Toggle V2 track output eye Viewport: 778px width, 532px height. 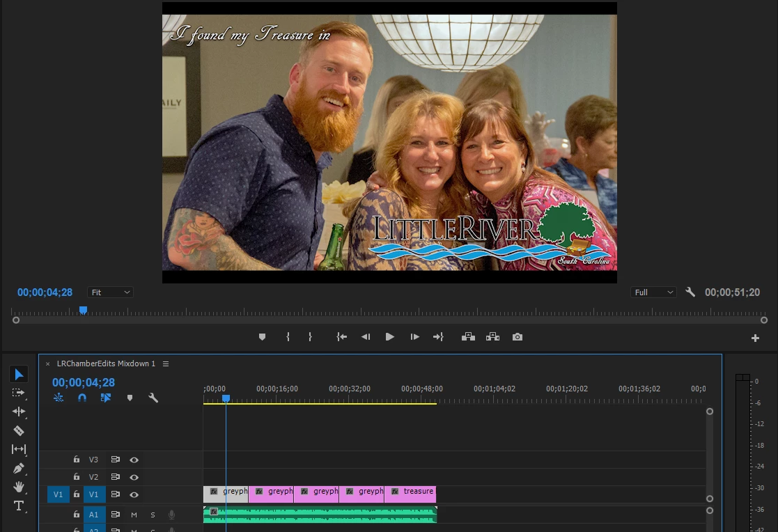[134, 478]
